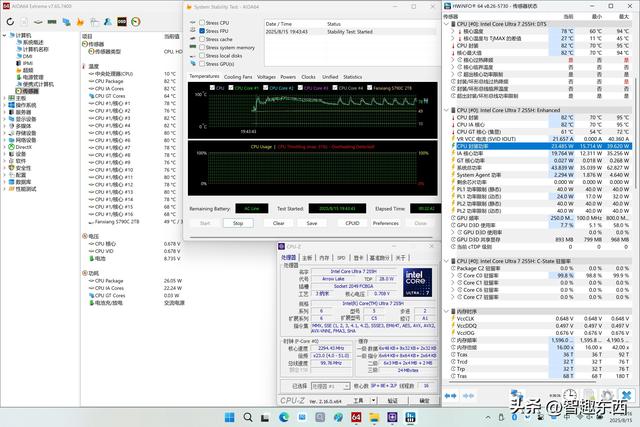
Task: Launch the flame stability test icon in AIDA64
Action: 80,22
